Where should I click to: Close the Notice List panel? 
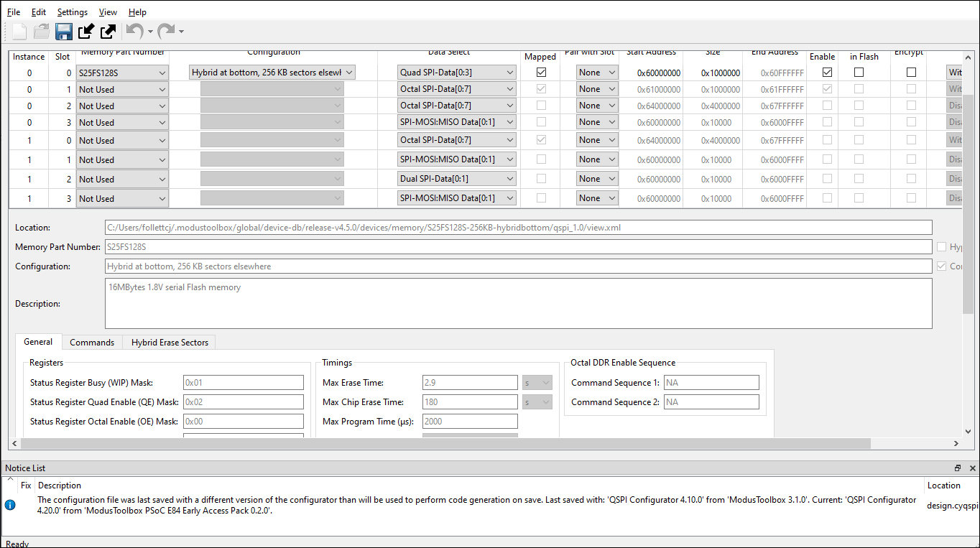(972, 468)
